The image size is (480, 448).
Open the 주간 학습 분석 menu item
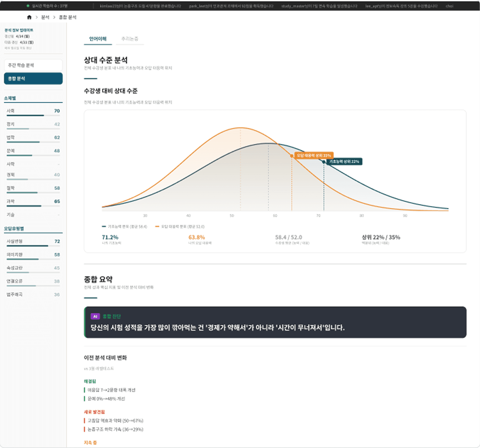pos(33,65)
